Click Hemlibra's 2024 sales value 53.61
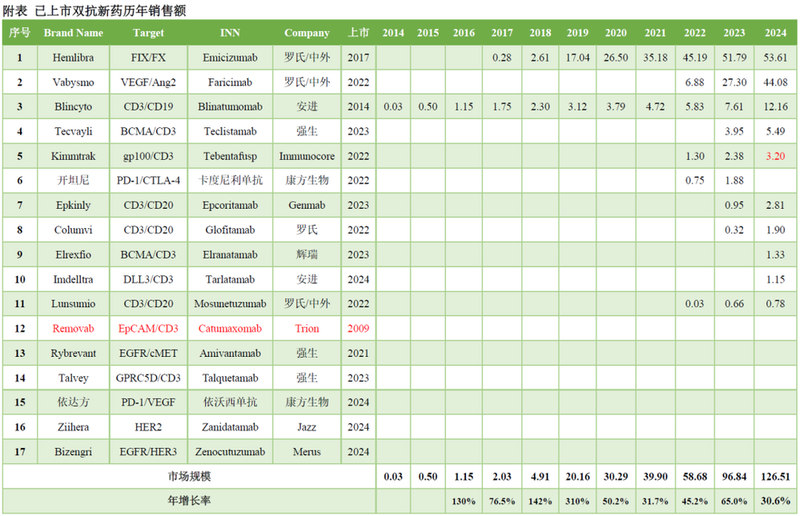Image resolution: width=800 pixels, height=516 pixels. [x=776, y=58]
